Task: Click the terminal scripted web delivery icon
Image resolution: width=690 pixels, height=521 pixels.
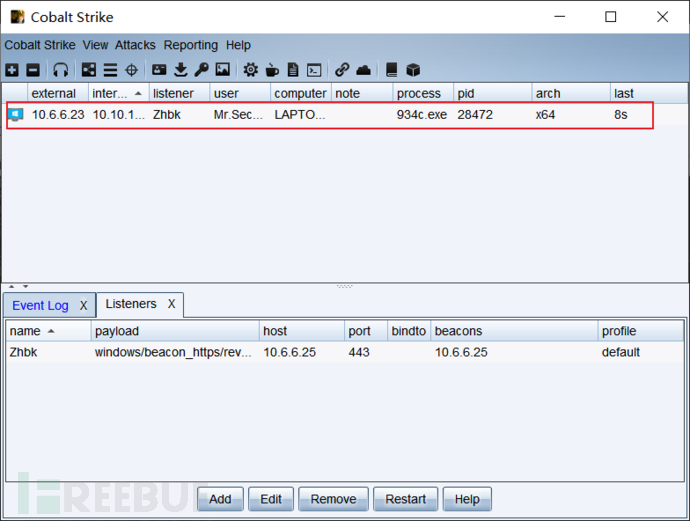Action: [314, 70]
